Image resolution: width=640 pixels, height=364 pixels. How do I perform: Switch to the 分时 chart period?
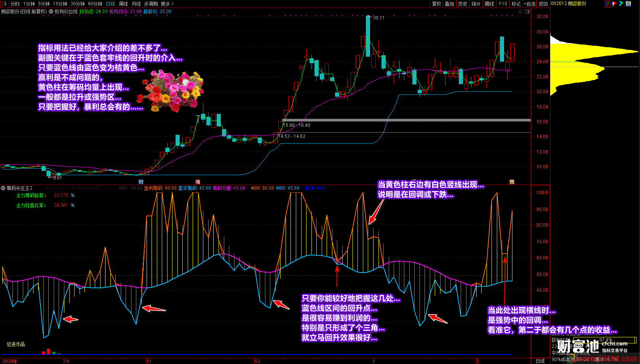click(x=15, y=4)
